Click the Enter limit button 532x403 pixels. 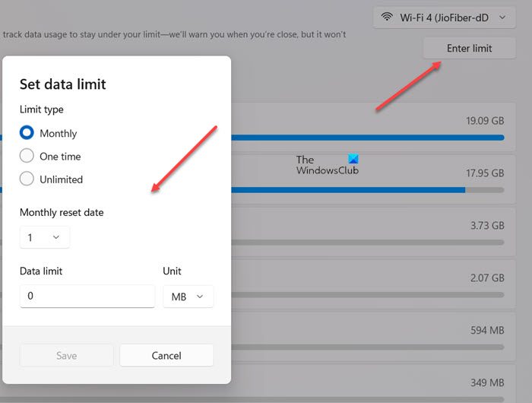[x=469, y=48]
